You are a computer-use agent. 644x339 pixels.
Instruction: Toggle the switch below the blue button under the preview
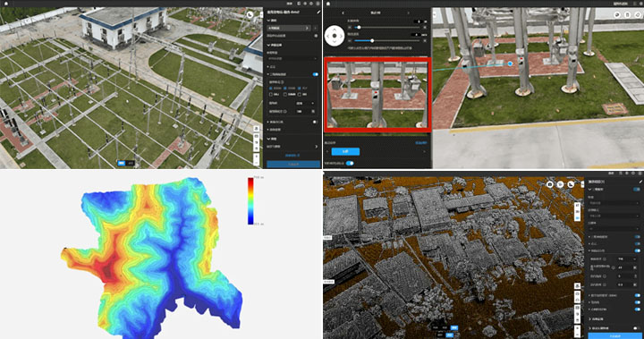coord(350,163)
